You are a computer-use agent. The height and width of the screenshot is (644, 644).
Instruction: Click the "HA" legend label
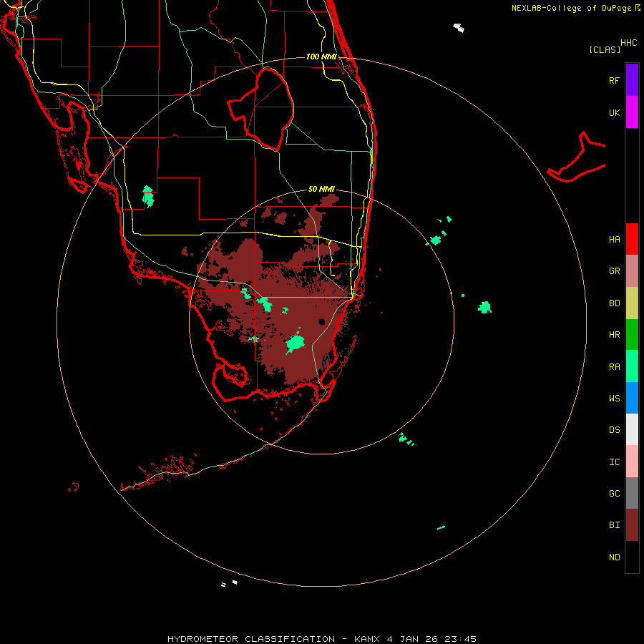[614, 240]
